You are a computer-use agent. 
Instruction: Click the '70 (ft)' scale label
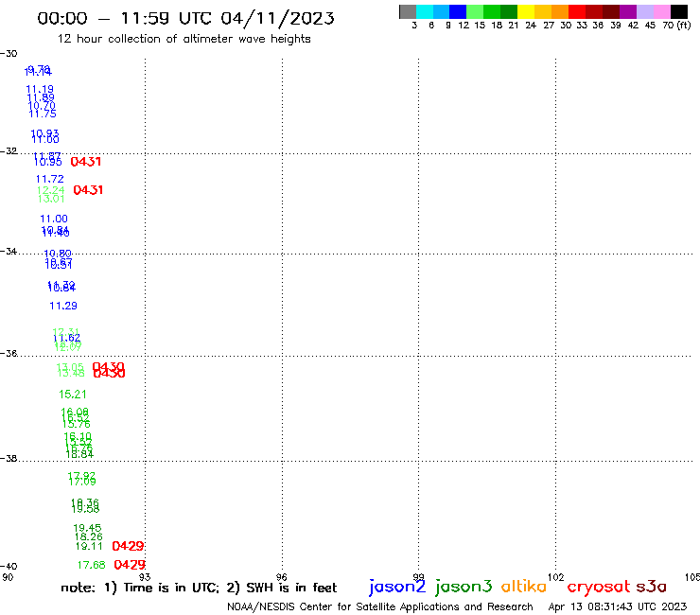coord(676,26)
